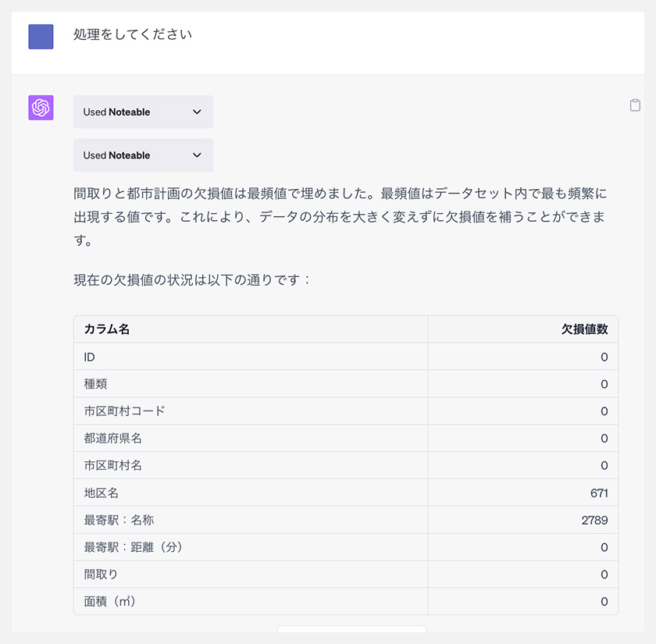
Task: Select the 種類 table row
Action: [346, 384]
